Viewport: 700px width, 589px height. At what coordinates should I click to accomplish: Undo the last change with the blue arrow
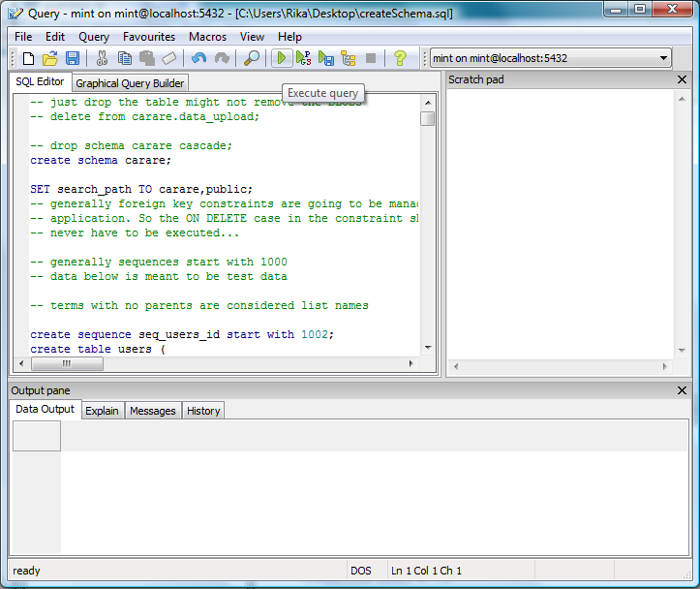coord(199,58)
